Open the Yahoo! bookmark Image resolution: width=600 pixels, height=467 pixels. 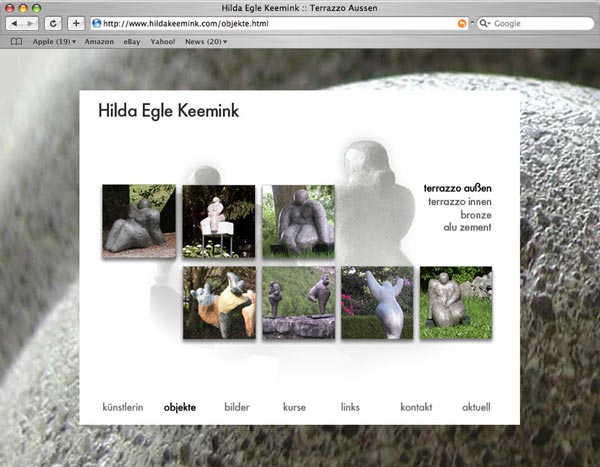(x=162, y=42)
